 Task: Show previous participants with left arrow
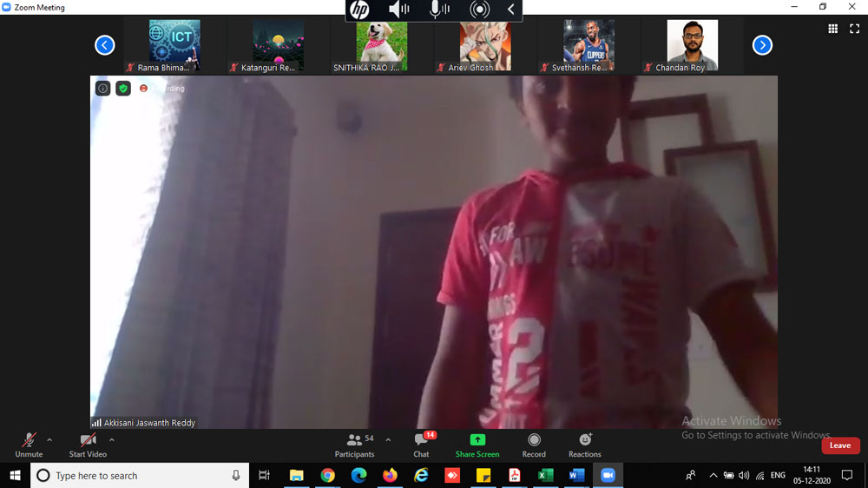pyautogui.click(x=105, y=45)
